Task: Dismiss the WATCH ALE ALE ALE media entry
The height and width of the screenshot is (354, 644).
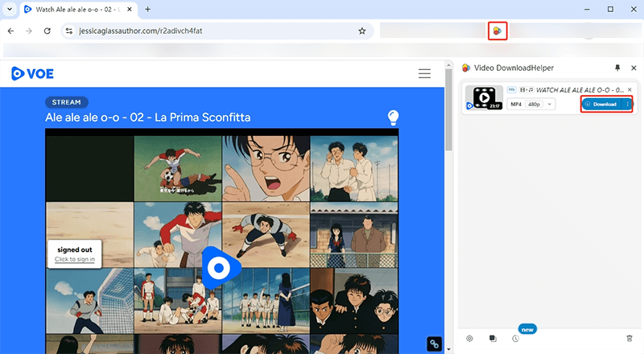Action: click(630, 89)
